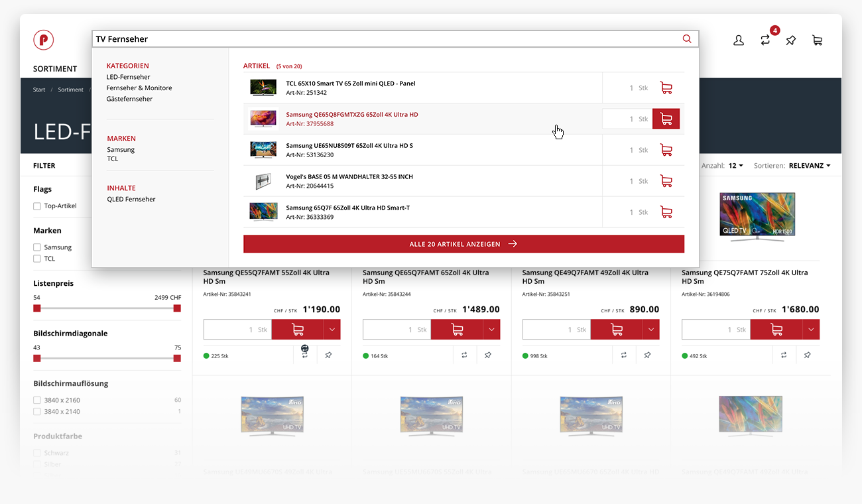
Task: Open the Anzahl 12 dropdown
Action: click(x=735, y=166)
